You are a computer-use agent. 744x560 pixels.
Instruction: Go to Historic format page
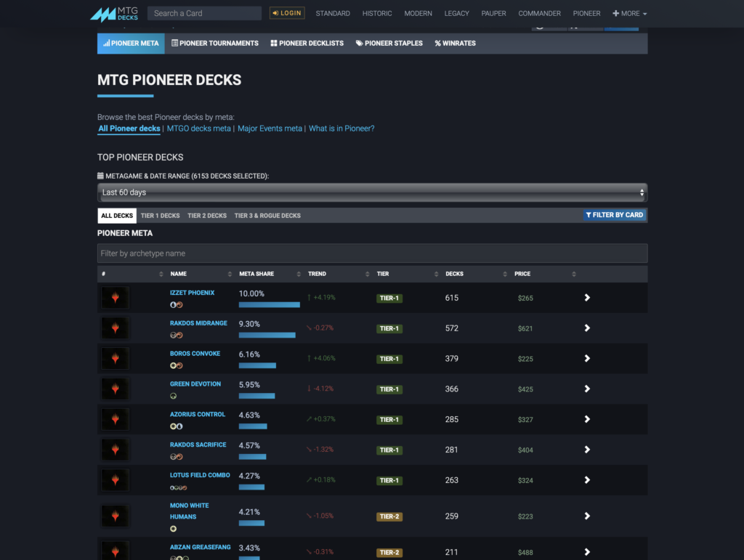tap(377, 13)
